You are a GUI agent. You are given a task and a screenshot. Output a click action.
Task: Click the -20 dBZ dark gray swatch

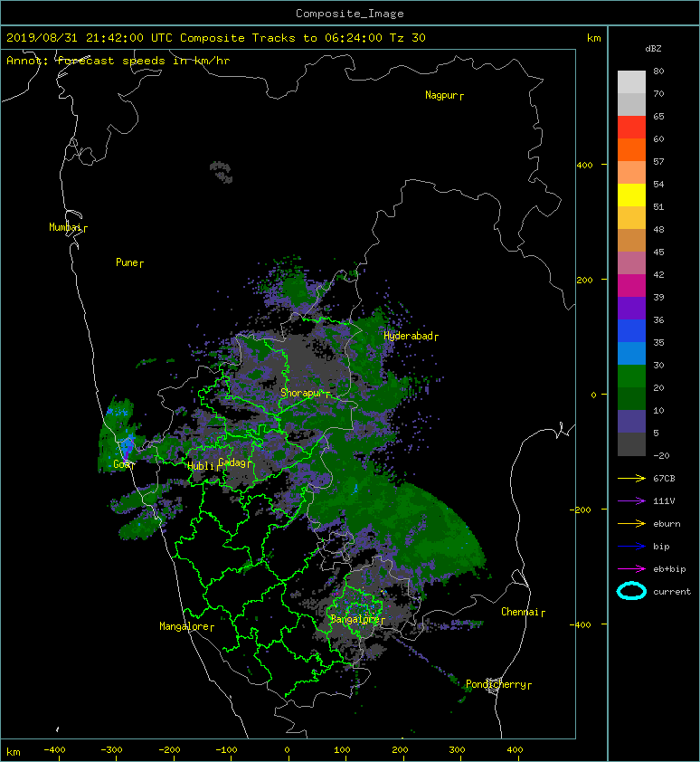pyautogui.click(x=631, y=444)
